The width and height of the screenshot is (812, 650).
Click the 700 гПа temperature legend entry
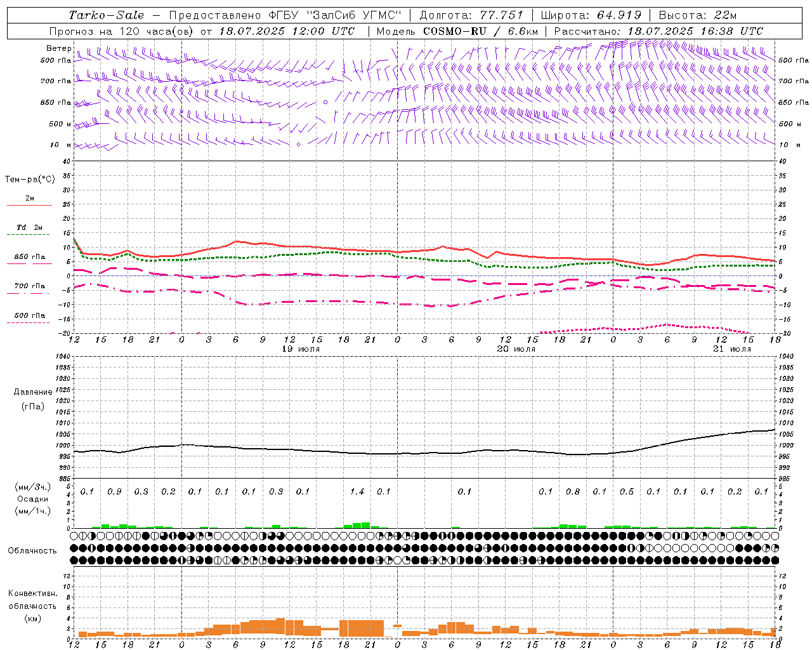[30, 286]
